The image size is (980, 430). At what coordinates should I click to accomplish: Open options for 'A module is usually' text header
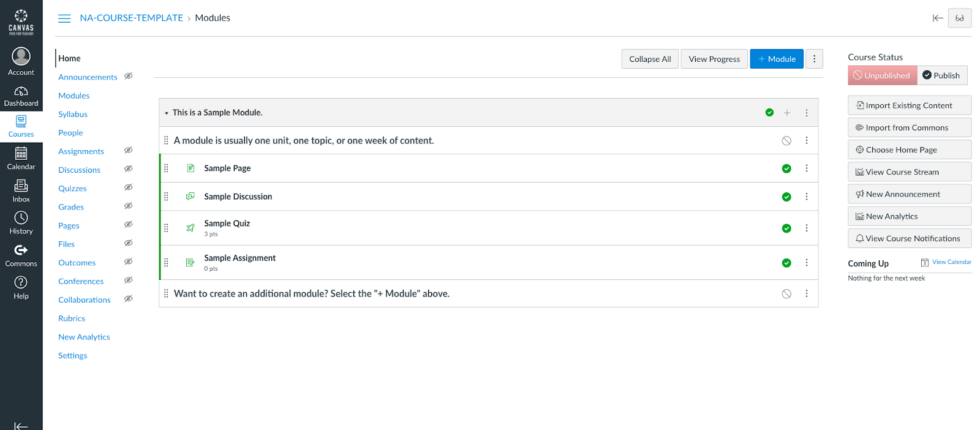click(x=807, y=141)
